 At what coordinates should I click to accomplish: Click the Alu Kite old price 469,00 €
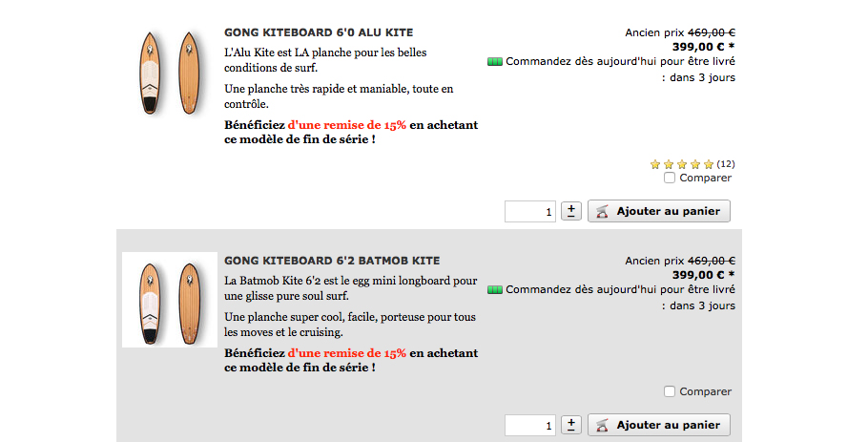pos(712,32)
